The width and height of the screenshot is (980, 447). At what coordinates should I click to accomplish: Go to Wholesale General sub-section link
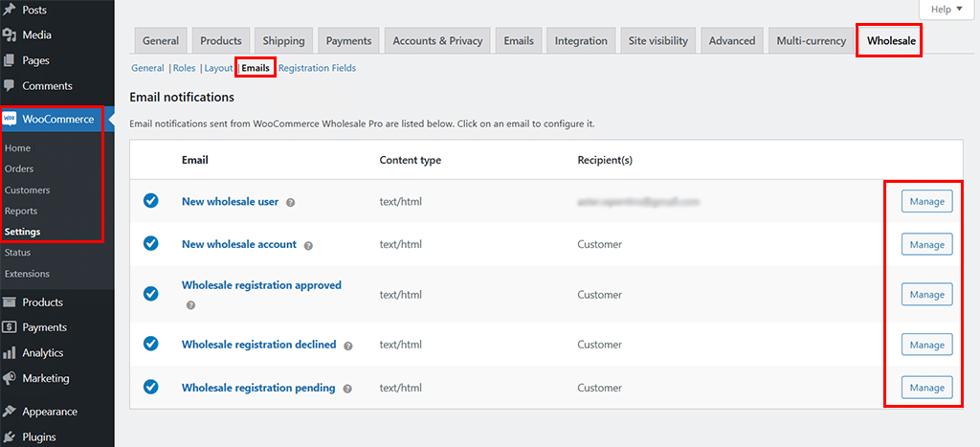(147, 68)
